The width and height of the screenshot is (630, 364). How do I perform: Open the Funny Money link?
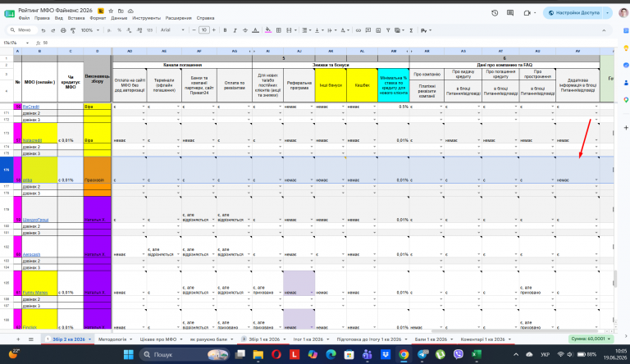(x=35, y=293)
